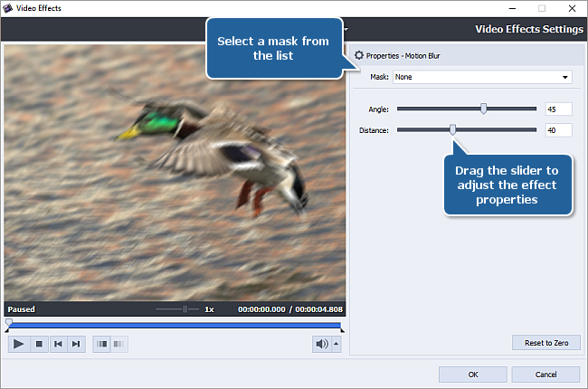588x389 pixels.
Task: Click the Video Effects app icon in title bar
Action: coord(7,8)
